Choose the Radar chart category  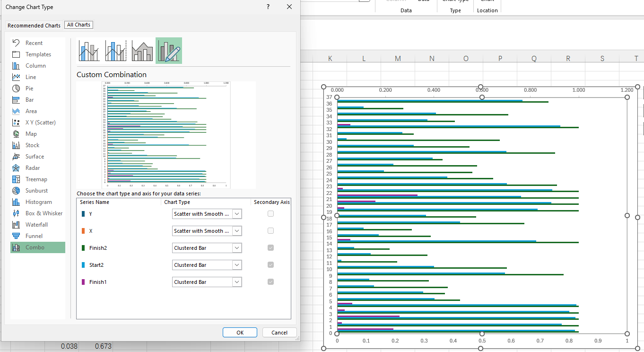pyautogui.click(x=38, y=168)
